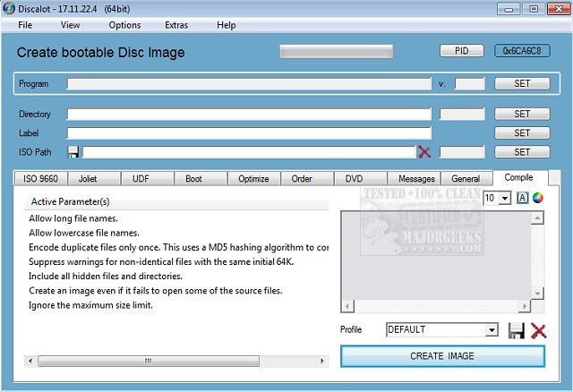Open the File menu
This screenshot has height=392, width=573.
25,25
